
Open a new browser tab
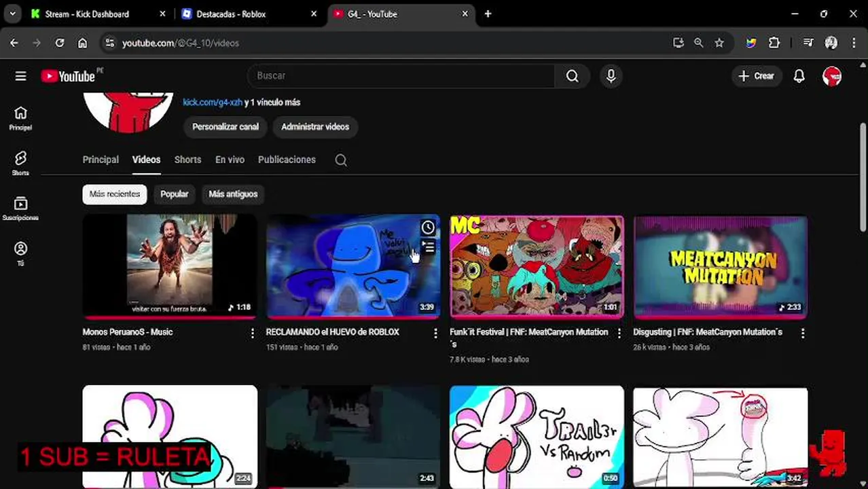pos(488,14)
